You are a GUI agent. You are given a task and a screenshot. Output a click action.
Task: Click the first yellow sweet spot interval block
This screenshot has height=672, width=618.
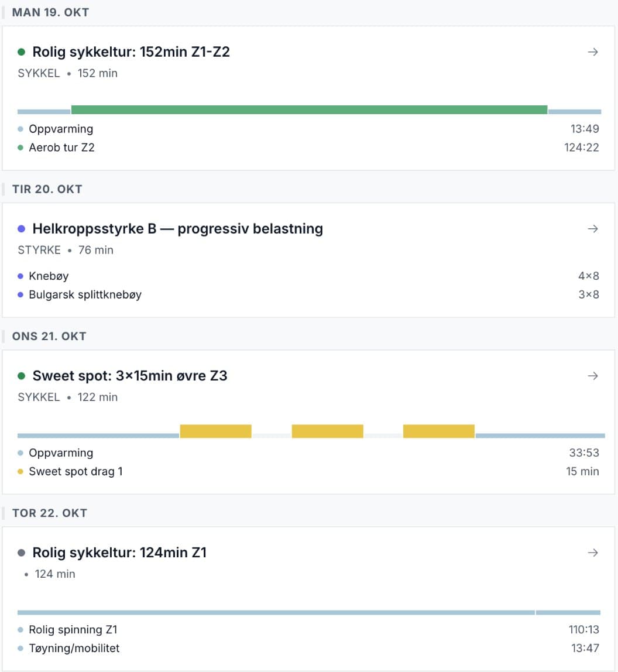[215, 431]
